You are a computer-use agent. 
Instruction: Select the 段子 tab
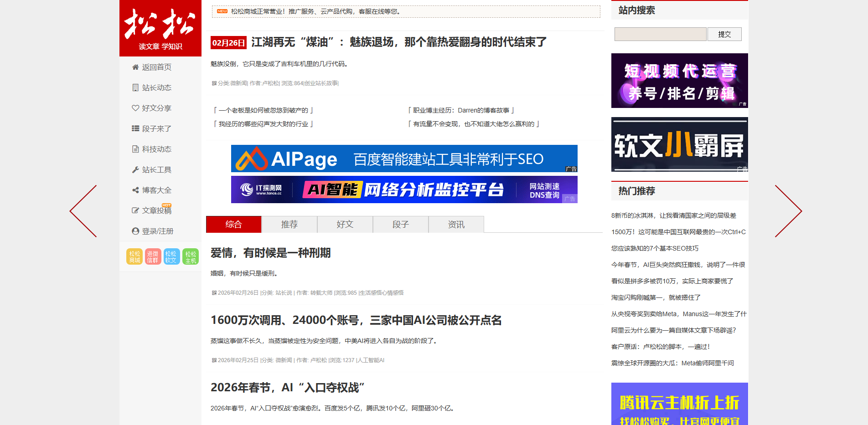tap(400, 225)
